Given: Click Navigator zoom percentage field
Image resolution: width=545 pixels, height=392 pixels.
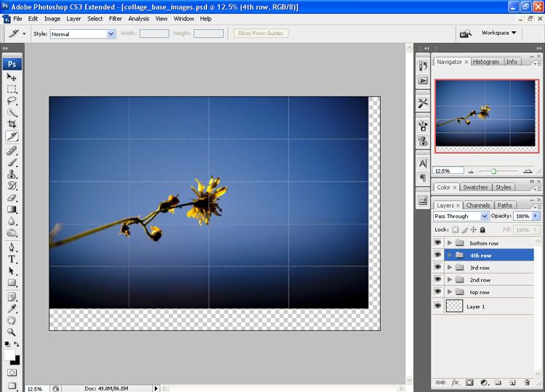Looking at the screenshot, I should 448,171.
